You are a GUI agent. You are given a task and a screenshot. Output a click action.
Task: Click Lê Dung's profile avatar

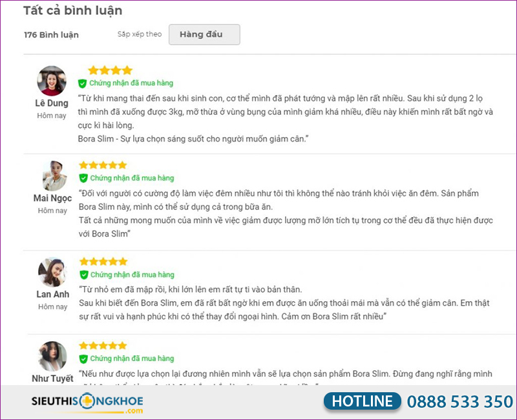52,79
